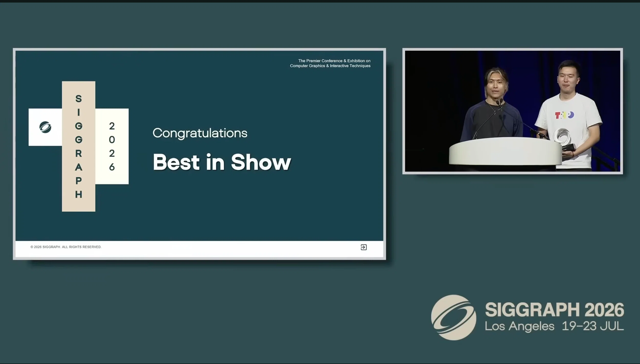Select the speakers' podium camera feed

pos(512,111)
